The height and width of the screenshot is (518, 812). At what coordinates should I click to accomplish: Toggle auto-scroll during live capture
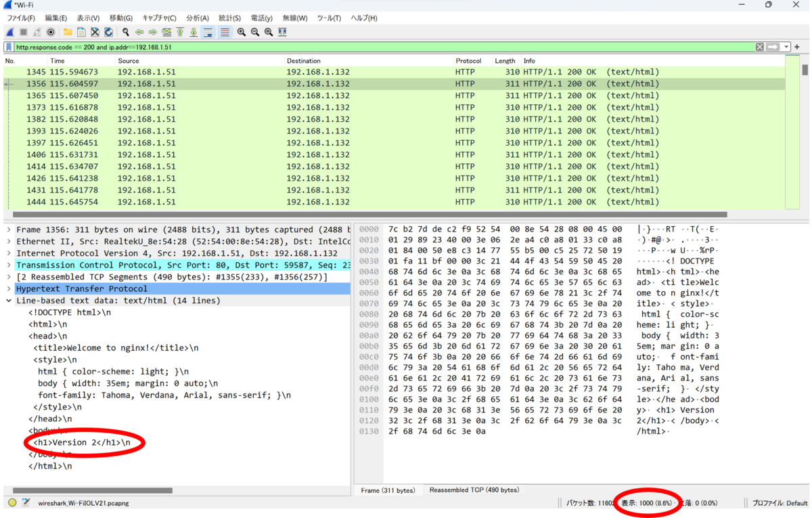coord(208,32)
